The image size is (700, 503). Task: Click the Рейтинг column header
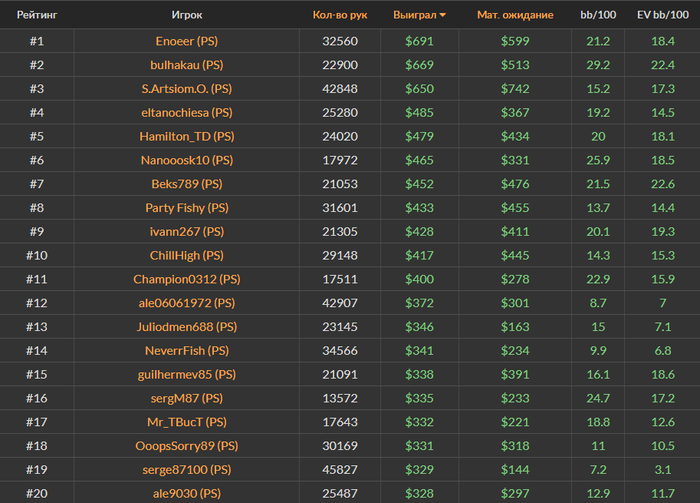(x=37, y=15)
